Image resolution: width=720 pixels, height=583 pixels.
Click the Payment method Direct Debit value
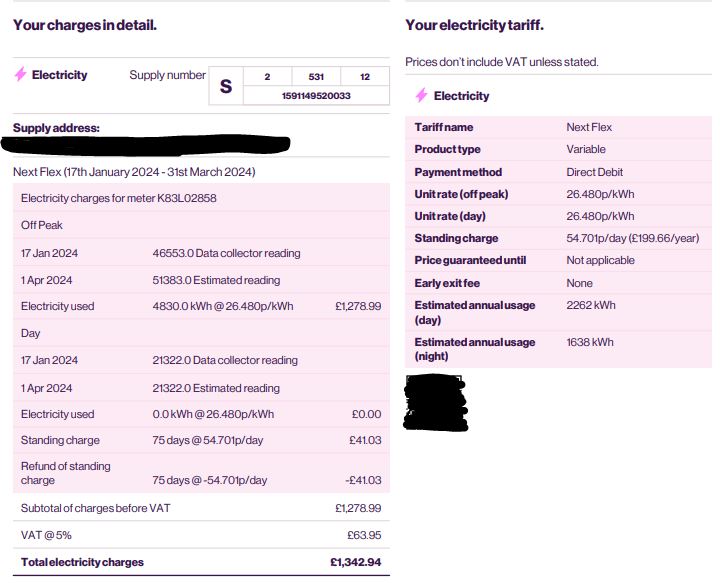tap(595, 172)
